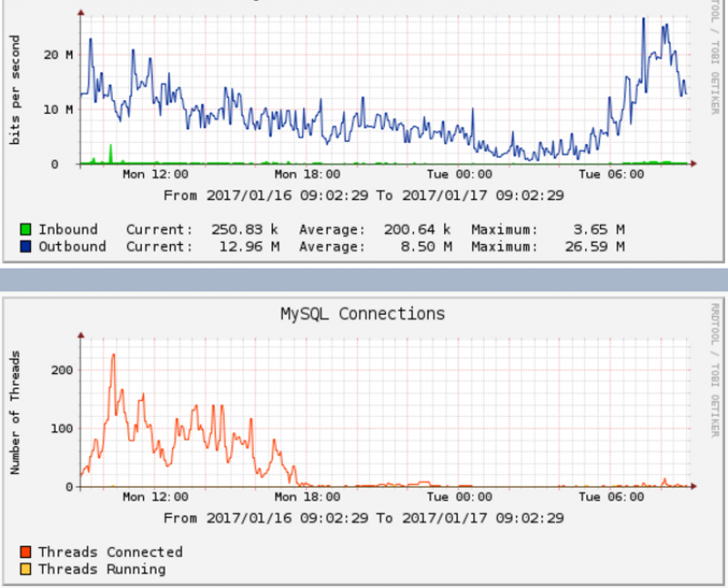Click the date range under the traffic graph
This screenshot has height=588, width=728.
[363, 196]
